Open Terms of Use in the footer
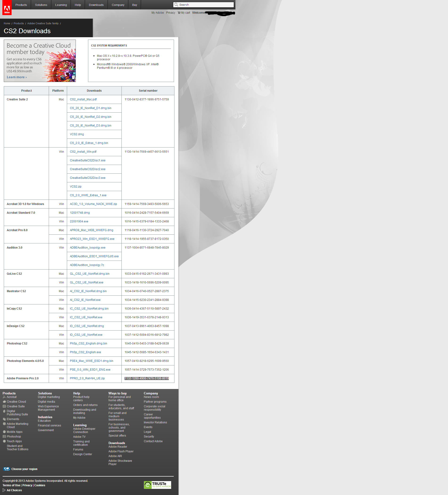448x495 pixels. click(11, 485)
